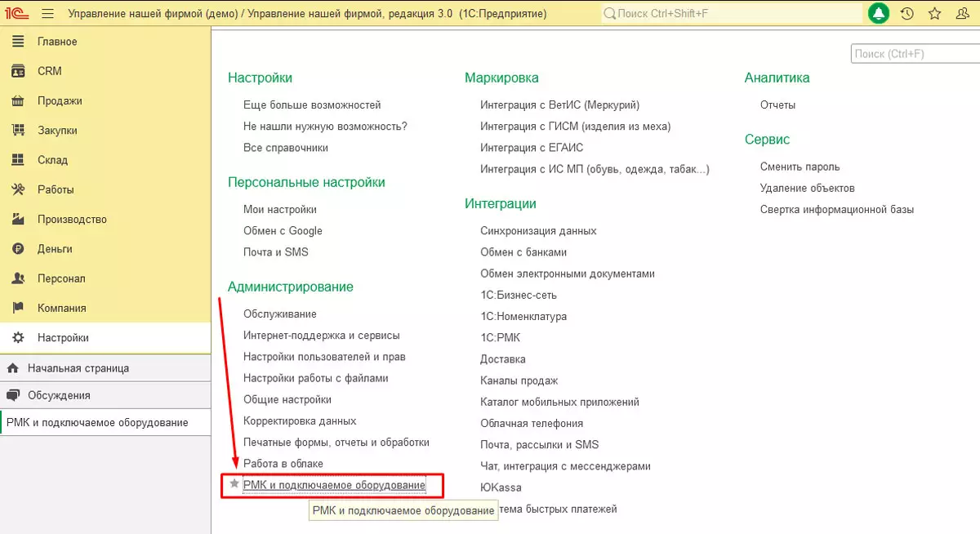Screen dimensions: 980x534
Task: Open Корректировка данных
Action: click(x=300, y=421)
